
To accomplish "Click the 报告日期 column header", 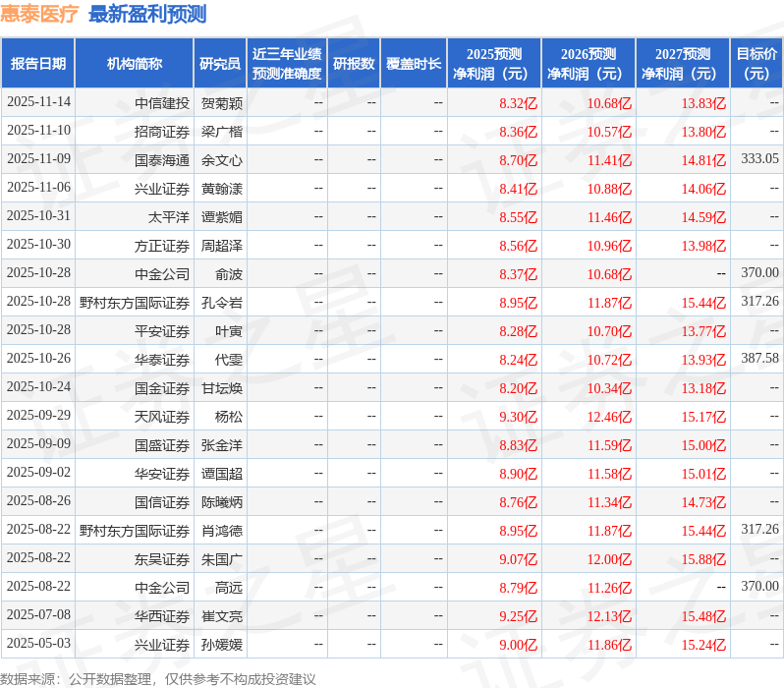I will tap(38, 64).
